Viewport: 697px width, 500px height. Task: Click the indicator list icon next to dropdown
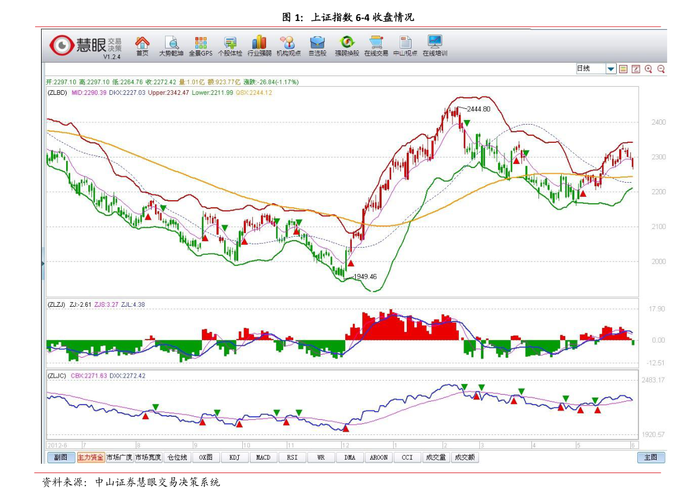click(621, 68)
